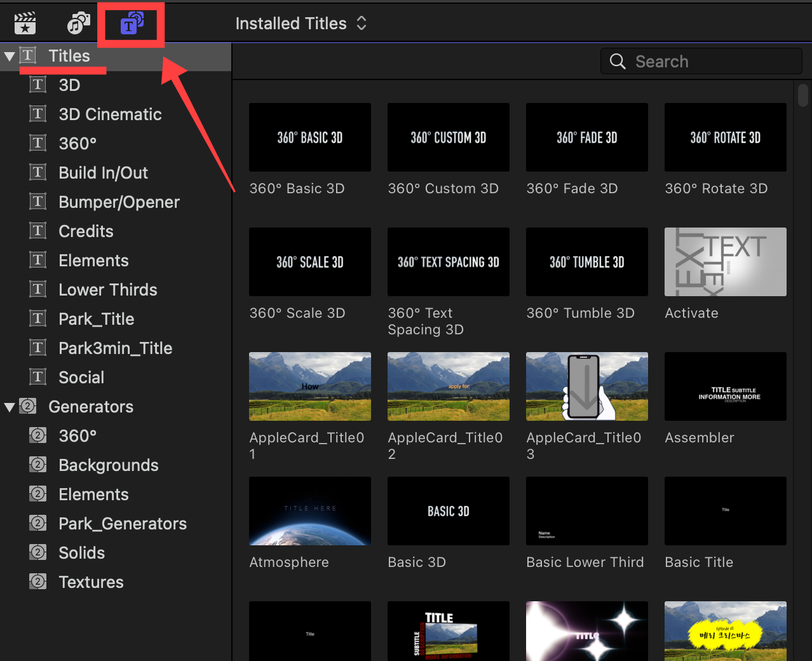
Task: Collapse the Generators category triangle
Action: pos(10,407)
